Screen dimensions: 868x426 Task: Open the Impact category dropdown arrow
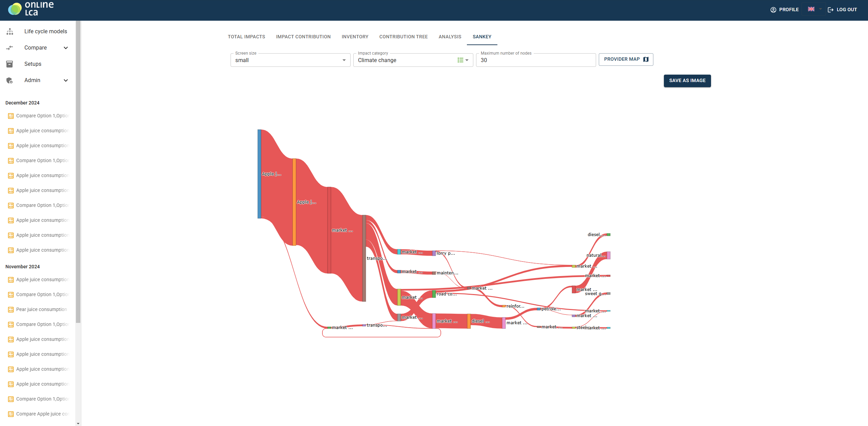click(x=467, y=60)
